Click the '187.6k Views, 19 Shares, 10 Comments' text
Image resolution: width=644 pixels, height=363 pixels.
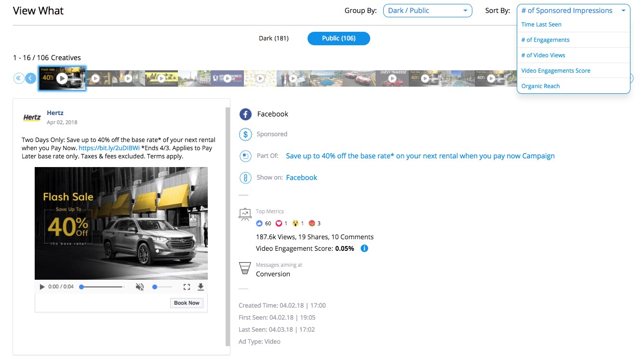click(315, 237)
